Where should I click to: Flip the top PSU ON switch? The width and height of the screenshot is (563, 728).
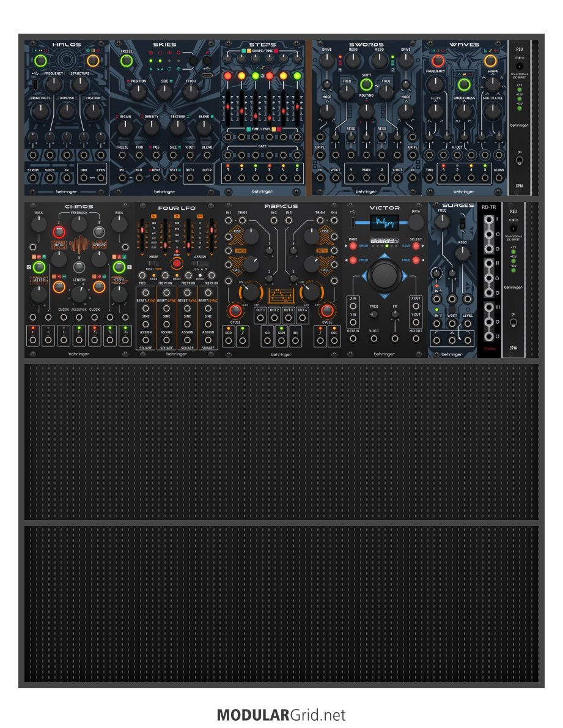tap(520, 161)
